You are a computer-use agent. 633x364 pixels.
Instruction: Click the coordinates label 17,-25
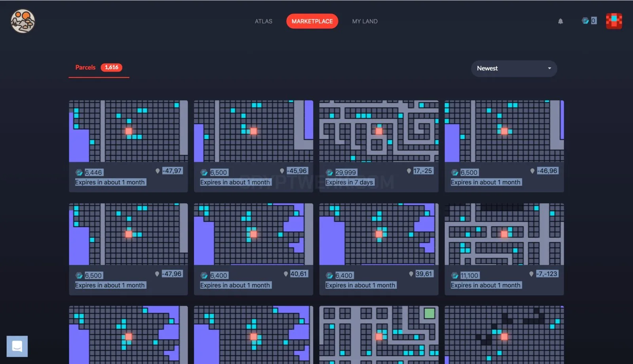coord(423,171)
